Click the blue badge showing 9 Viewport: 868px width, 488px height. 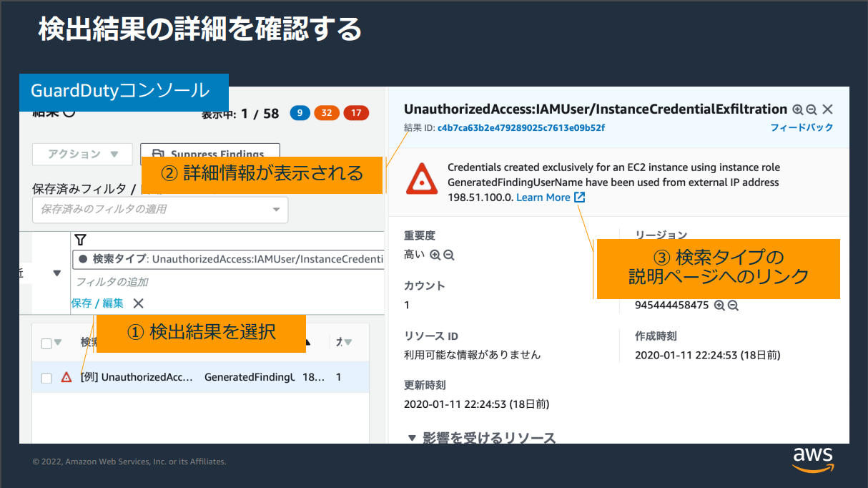pyautogui.click(x=300, y=113)
